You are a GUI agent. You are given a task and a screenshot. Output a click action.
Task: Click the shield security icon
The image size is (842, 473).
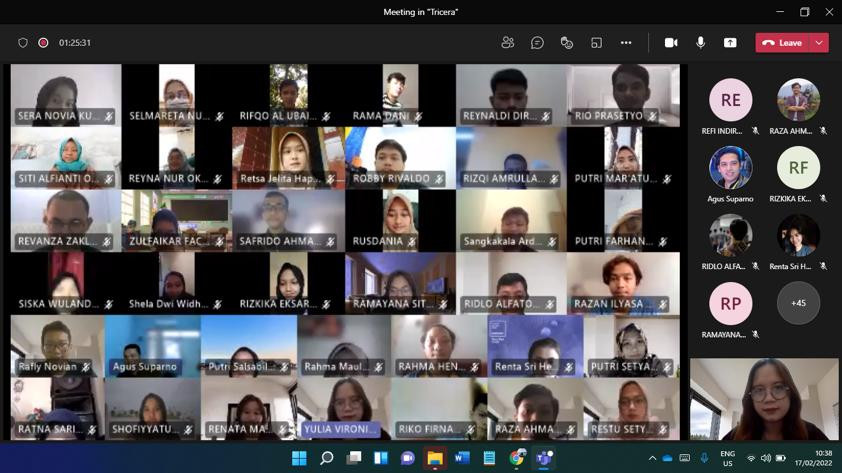click(23, 43)
